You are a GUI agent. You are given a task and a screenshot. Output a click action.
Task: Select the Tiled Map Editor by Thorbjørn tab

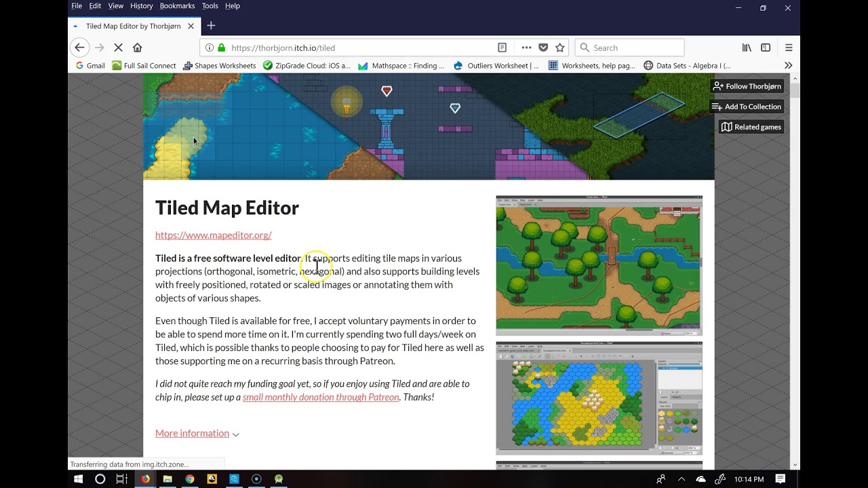[x=133, y=26]
